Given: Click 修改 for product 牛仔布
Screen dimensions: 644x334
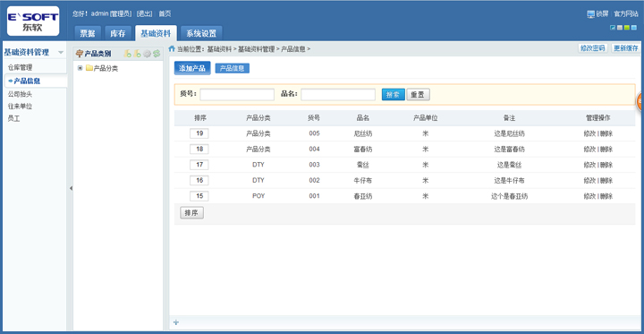Looking at the screenshot, I should tap(589, 181).
